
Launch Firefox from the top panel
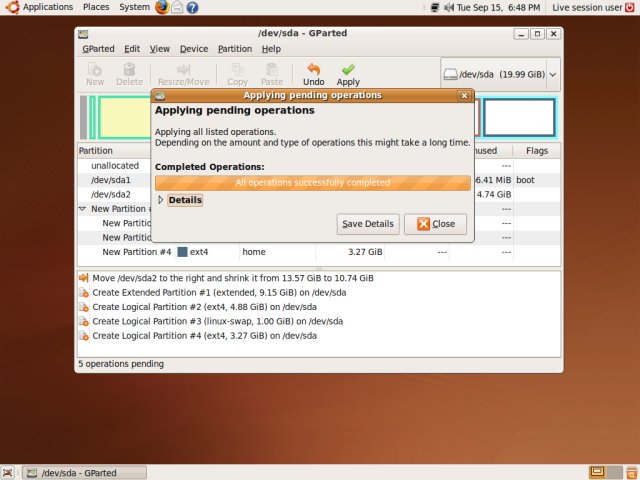click(162, 7)
